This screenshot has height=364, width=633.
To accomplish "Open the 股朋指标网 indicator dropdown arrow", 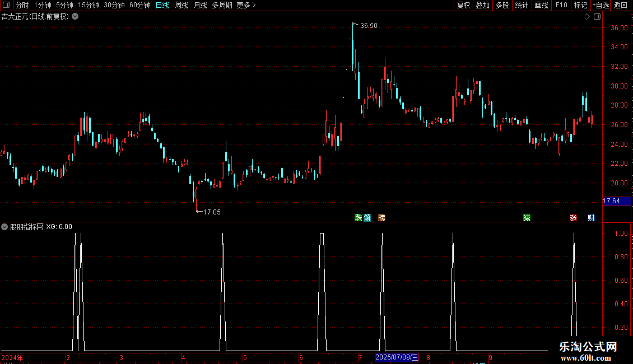I will coord(4,227).
